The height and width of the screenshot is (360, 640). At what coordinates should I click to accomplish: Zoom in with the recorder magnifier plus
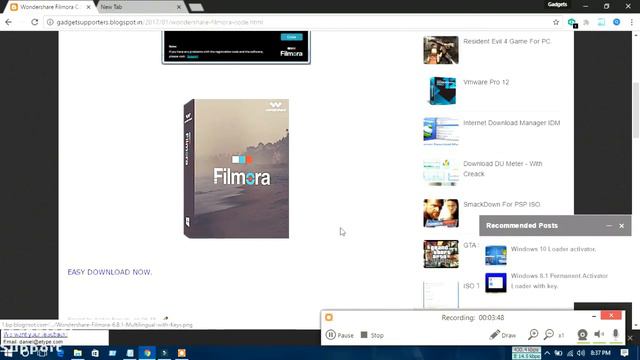(x=533, y=335)
